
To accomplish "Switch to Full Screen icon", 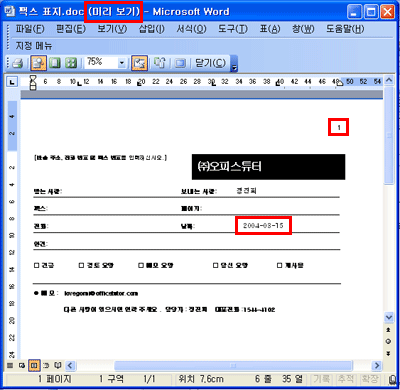I will pos(180,63).
